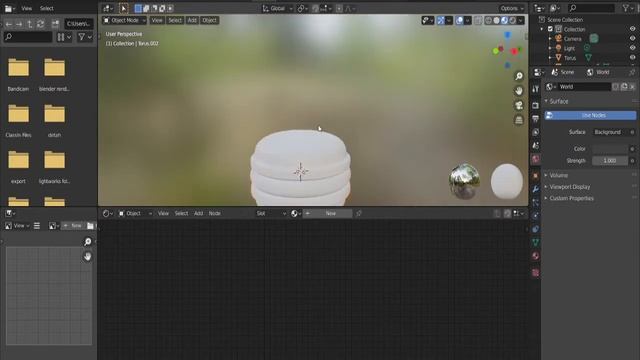
Task: Switch perspective/orthographic grid icon in viewport
Action: pyautogui.click(x=519, y=120)
